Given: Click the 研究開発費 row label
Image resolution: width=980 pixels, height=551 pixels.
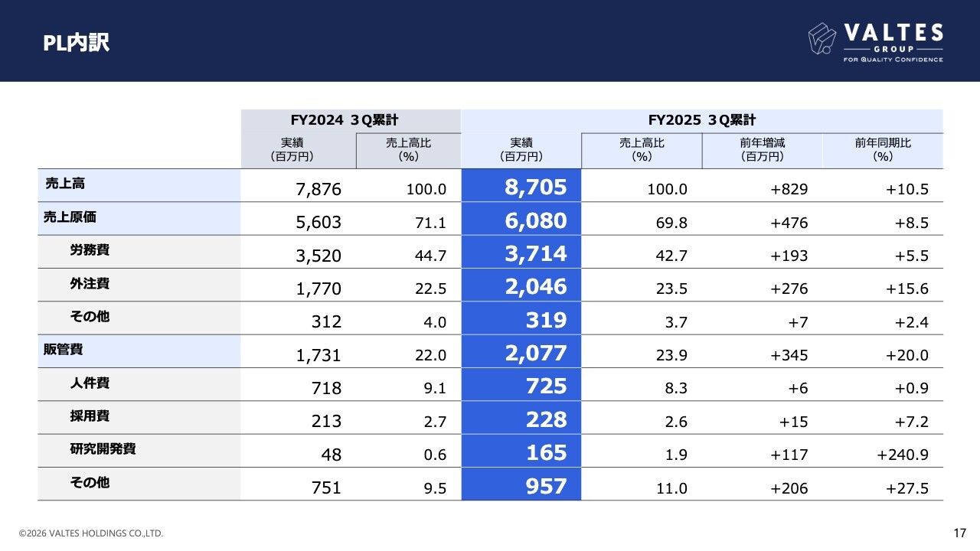Looking at the screenshot, I should [x=103, y=449].
